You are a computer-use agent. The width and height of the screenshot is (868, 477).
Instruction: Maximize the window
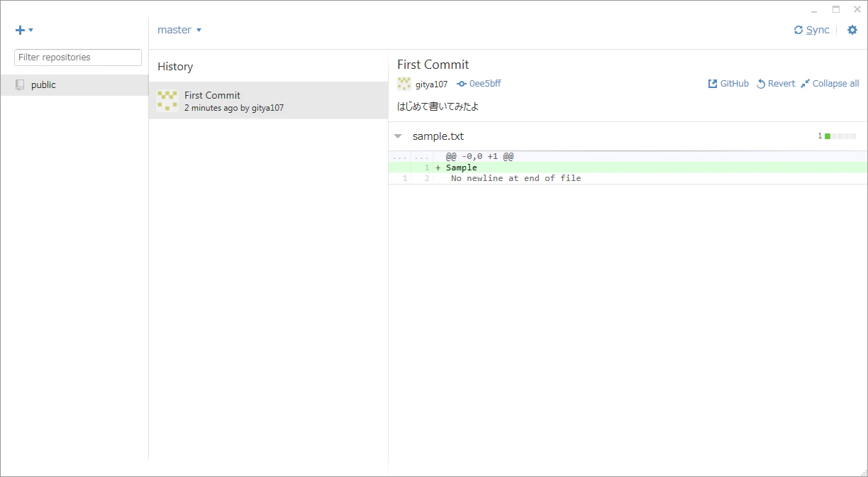[x=836, y=10]
